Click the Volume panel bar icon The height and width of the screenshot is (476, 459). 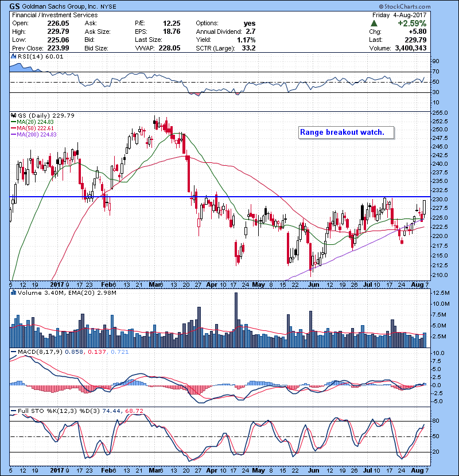[13, 292]
